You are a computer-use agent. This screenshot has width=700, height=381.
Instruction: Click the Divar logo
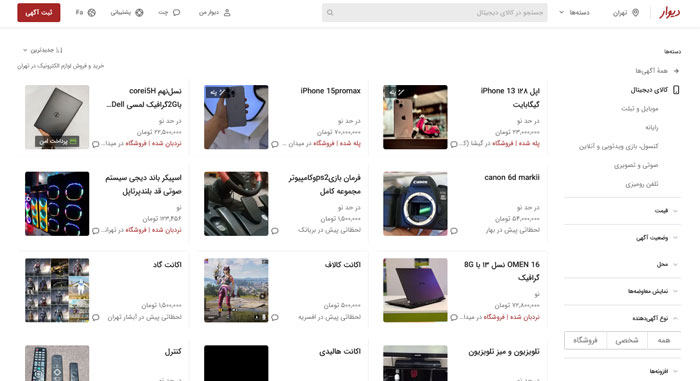point(670,13)
